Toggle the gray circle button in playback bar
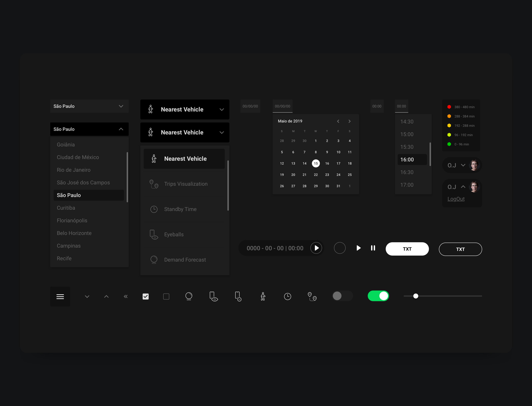The width and height of the screenshot is (532, 406). pos(339,248)
